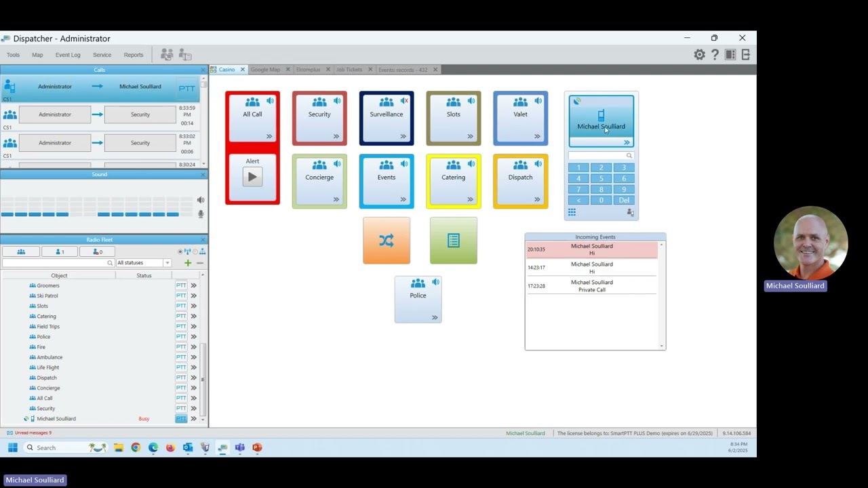Select the radio network view radio button

[180, 251]
